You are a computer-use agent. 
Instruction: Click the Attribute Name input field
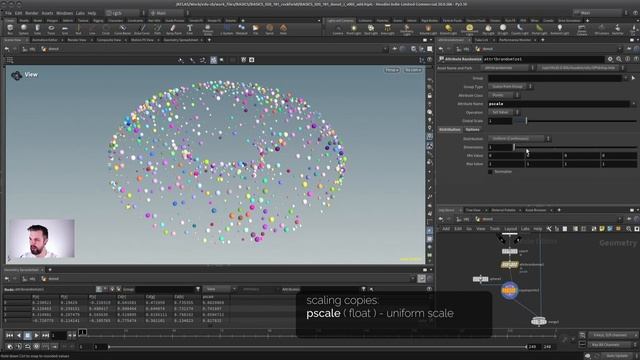(559, 104)
